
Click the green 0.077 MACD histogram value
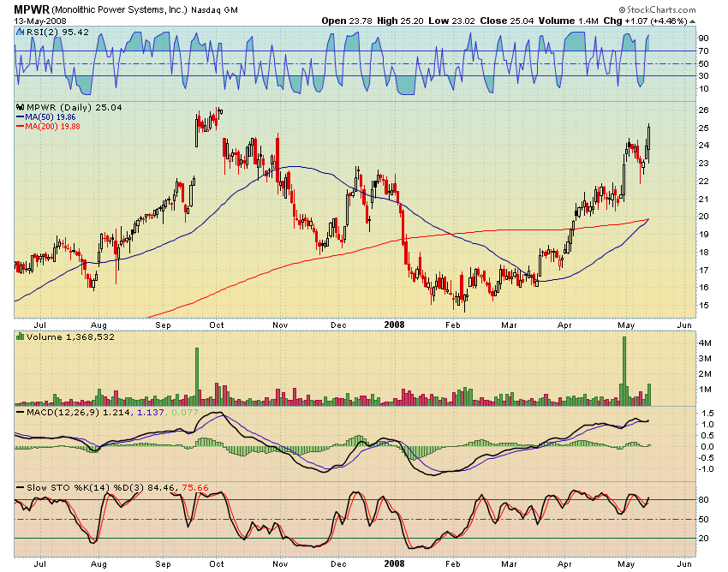[x=185, y=412]
